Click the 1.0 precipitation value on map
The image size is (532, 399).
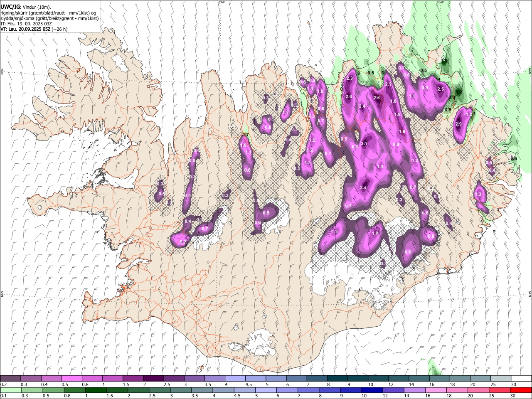[x=244, y=145]
